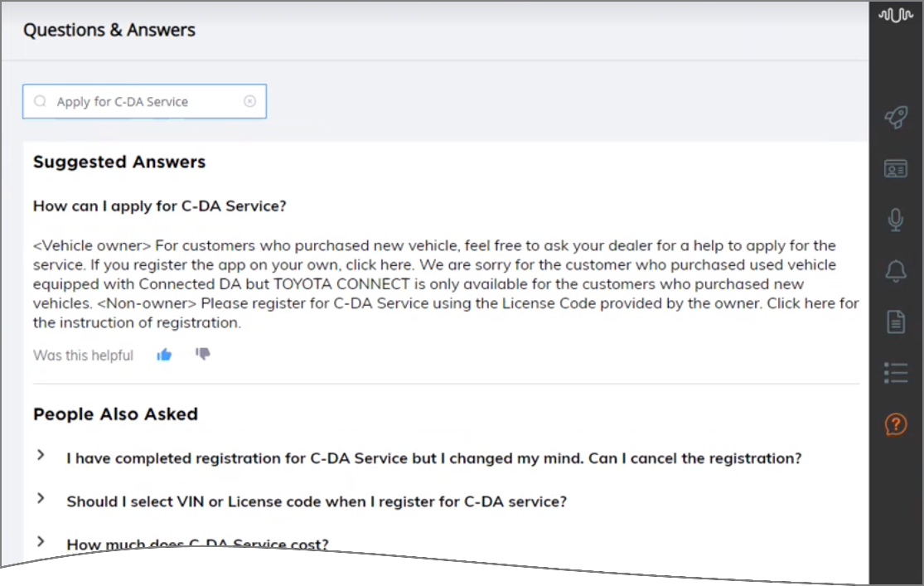Click the search magnifier icon in search box
This screenshot has width=924, height=586.
click(40, 101)
